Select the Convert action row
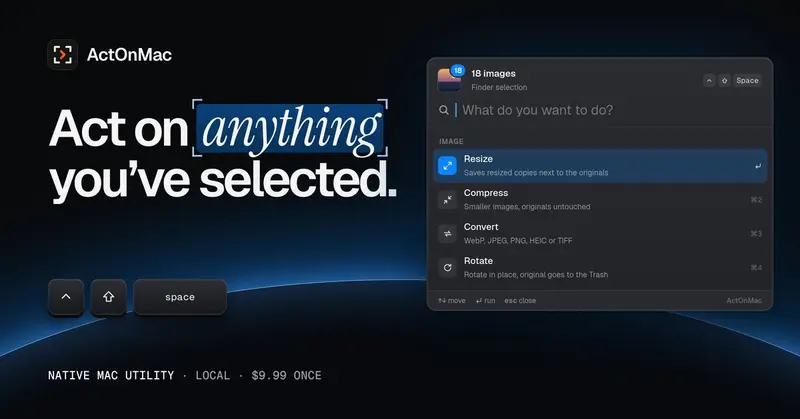The width and height of the screenshot is (800, 419). click(600, 234)
